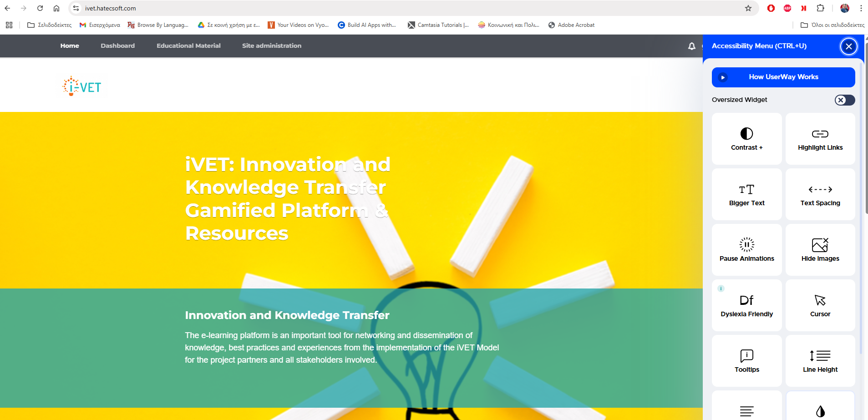Open the Your Videos on Vyond bookmark
Image resolution: width=868 pixels, height=420 pixels.
298,25
